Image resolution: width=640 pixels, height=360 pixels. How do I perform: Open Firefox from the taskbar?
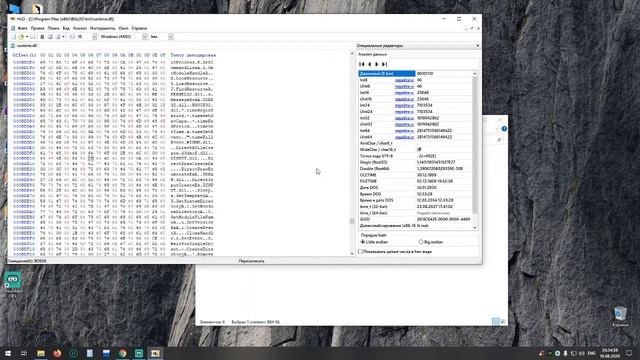[57, 353]
